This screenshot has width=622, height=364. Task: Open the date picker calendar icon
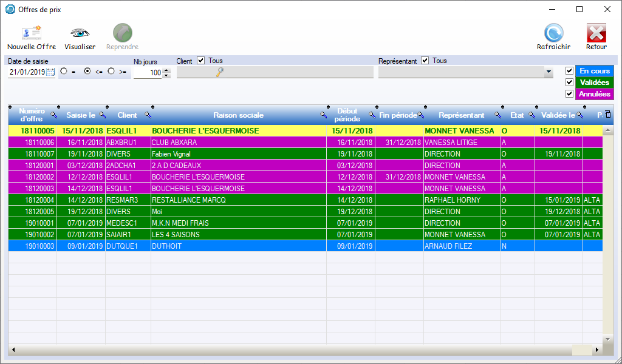point(50,72)
